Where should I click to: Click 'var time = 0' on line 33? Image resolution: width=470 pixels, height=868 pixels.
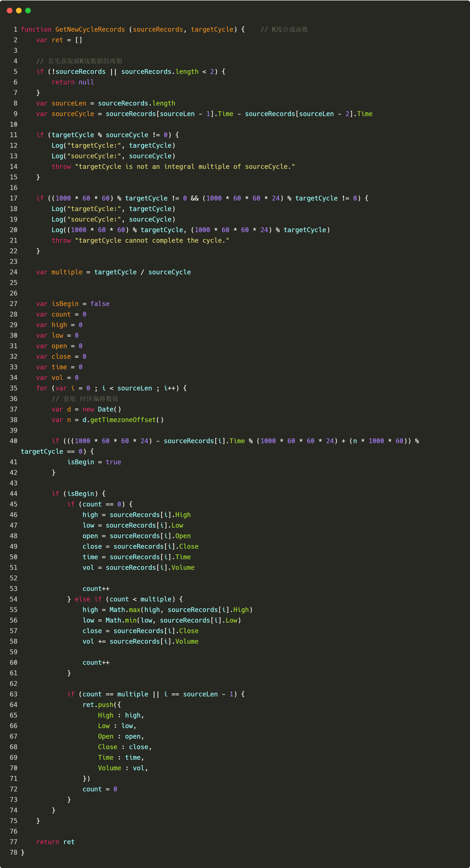coord(59,367)
